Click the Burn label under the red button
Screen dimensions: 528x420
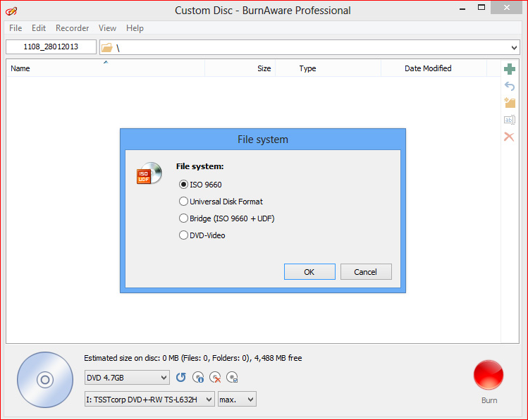(x=489, y=400)
